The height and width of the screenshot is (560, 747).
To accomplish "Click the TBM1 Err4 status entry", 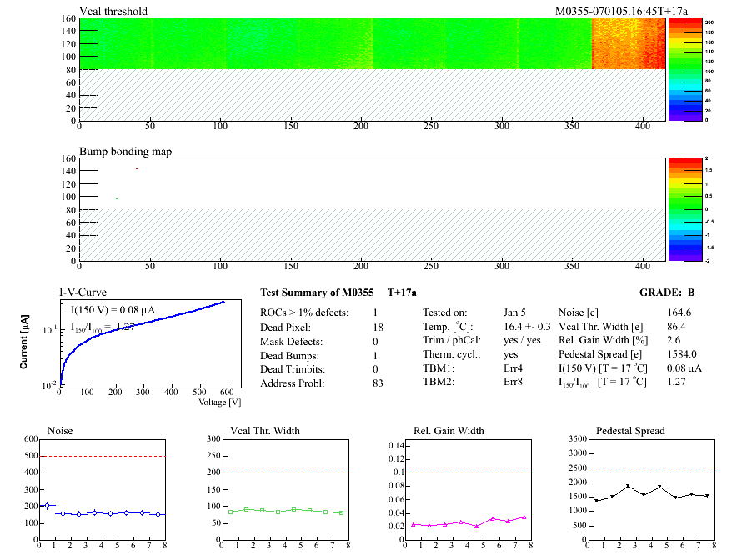I will [x=513, y=369].
